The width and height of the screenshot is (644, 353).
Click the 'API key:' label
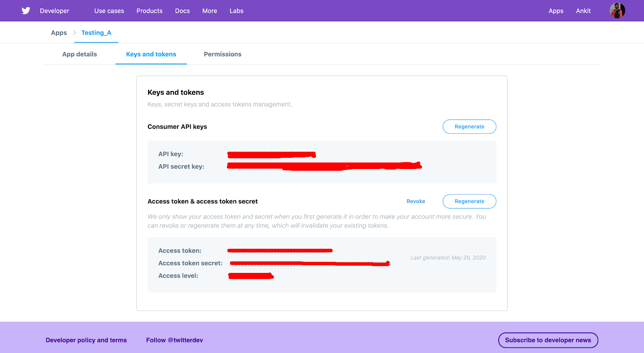tap(171, 154)
